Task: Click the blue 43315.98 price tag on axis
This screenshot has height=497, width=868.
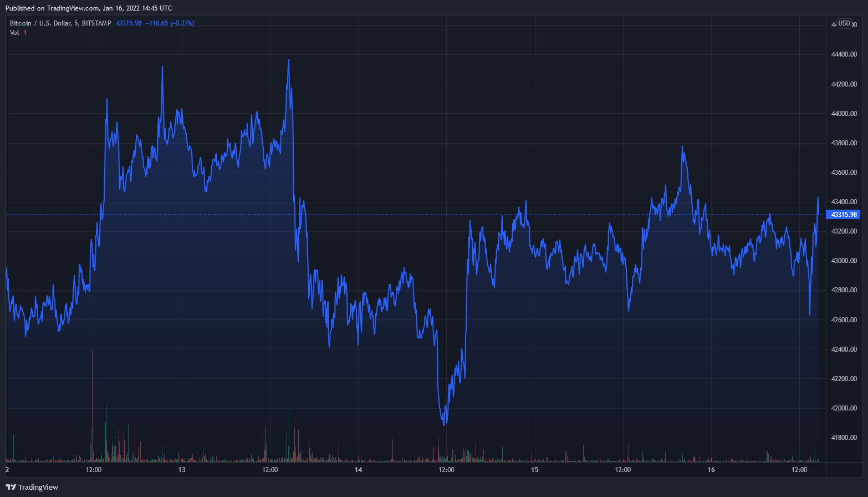Action: 844,214
